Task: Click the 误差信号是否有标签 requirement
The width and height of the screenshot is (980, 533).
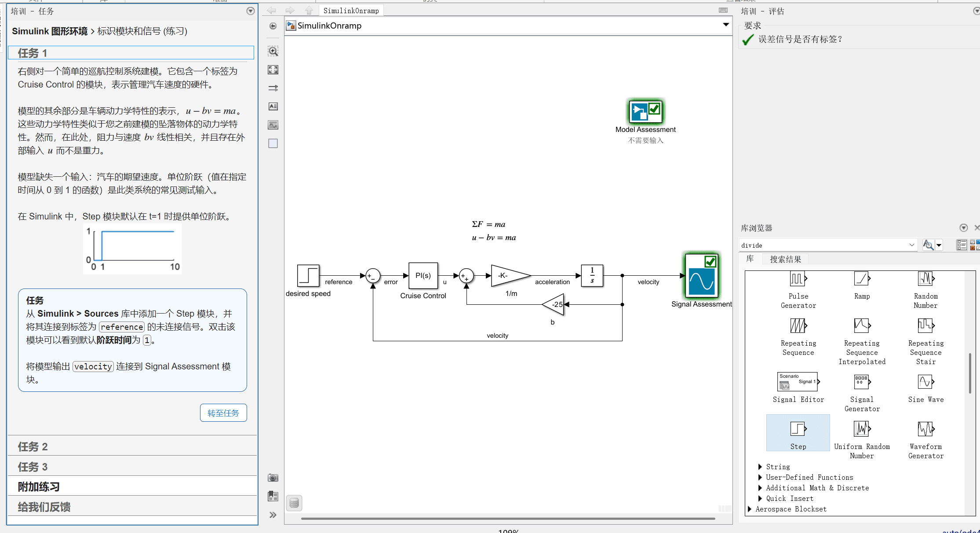Action: [800, 39]
